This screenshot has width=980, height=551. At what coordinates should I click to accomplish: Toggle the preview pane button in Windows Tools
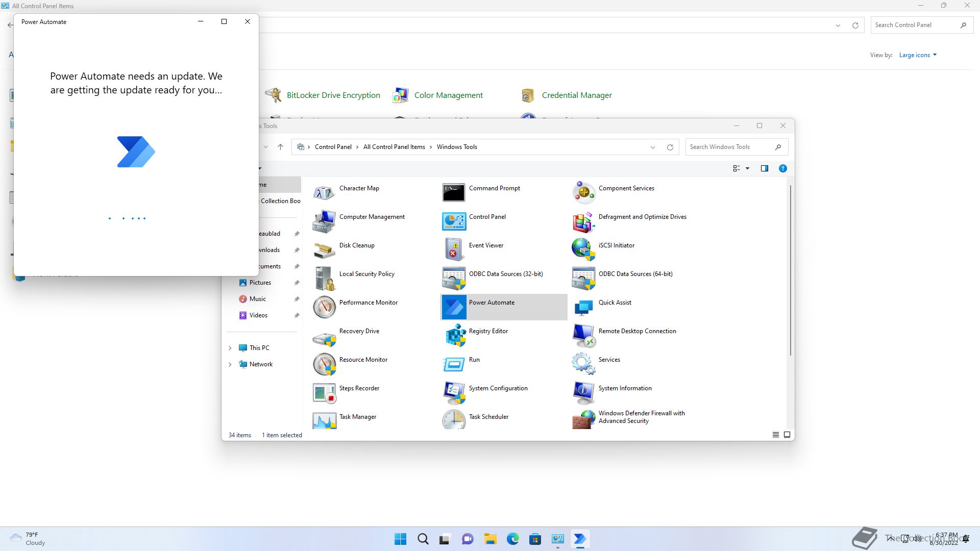(x=764, y=168)
